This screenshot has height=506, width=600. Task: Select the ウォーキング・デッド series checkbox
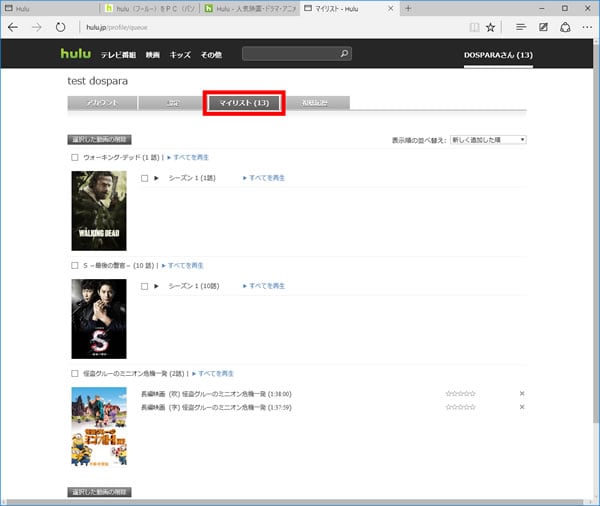75,157
